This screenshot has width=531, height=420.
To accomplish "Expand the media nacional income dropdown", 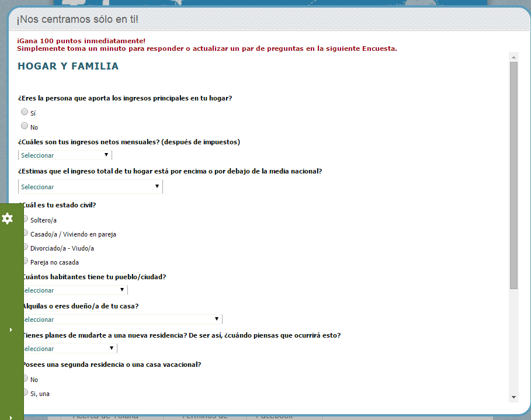I will pos(91,187).
